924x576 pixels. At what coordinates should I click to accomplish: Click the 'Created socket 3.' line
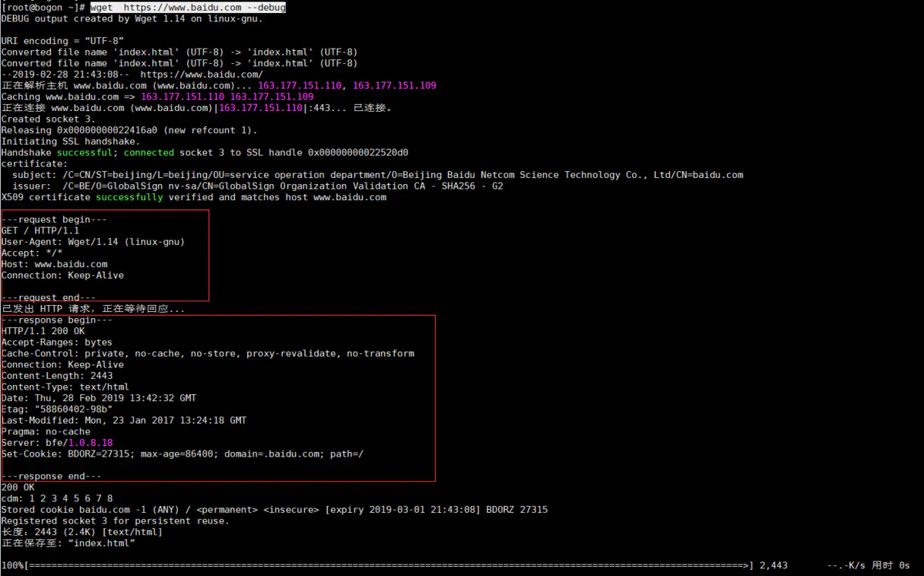pyautogui.click(x=49, y=119)
